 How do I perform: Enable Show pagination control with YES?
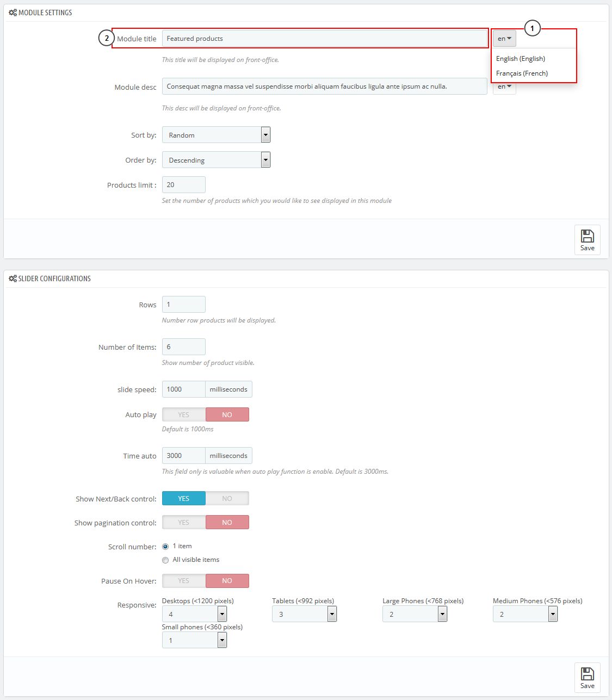[184, 522]
